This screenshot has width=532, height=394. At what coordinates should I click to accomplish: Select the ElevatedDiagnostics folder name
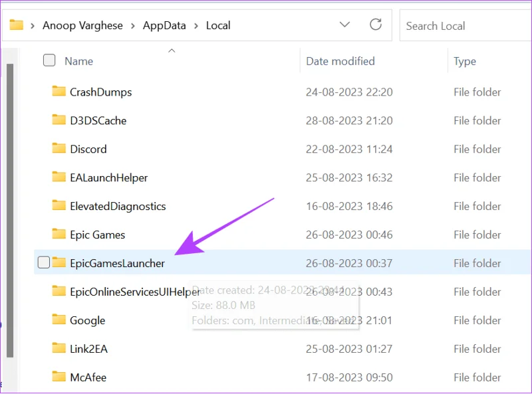[118, 207]
